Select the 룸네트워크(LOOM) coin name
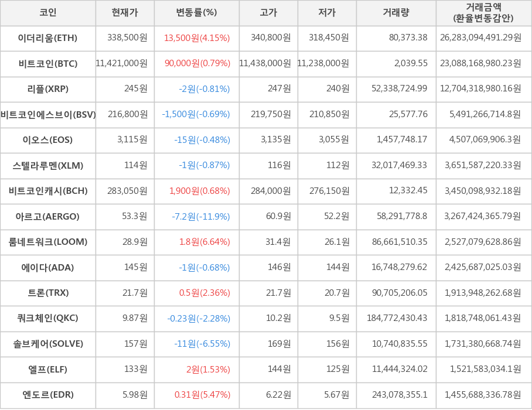This screenshot has width=532, height=410. tap(48, 242)
